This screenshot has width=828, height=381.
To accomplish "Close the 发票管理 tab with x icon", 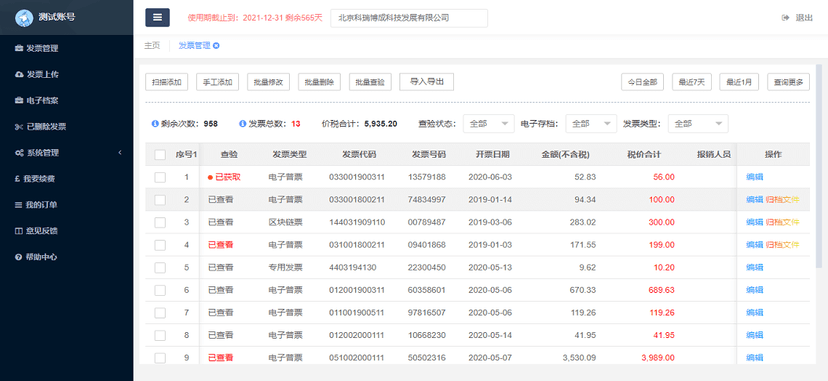I will 217,46.
